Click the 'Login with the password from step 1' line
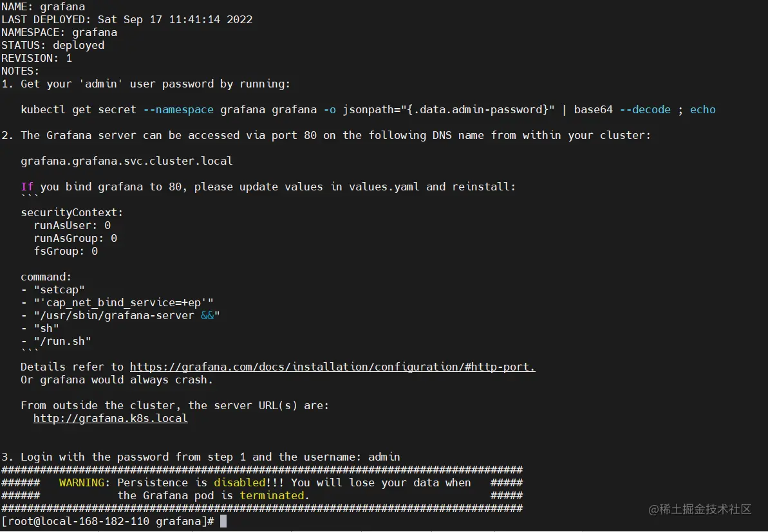The height and width of the screenshot is (532, 768). pyautogui.click(x=201, y=457)
